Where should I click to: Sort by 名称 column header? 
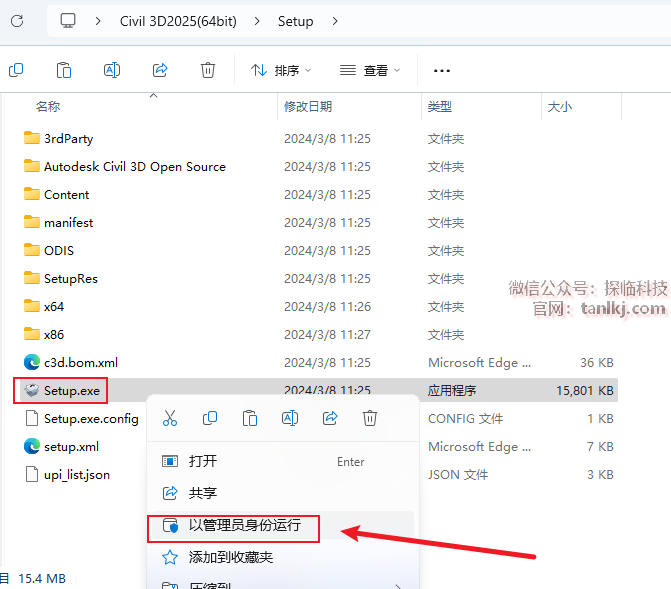point(48,106)
